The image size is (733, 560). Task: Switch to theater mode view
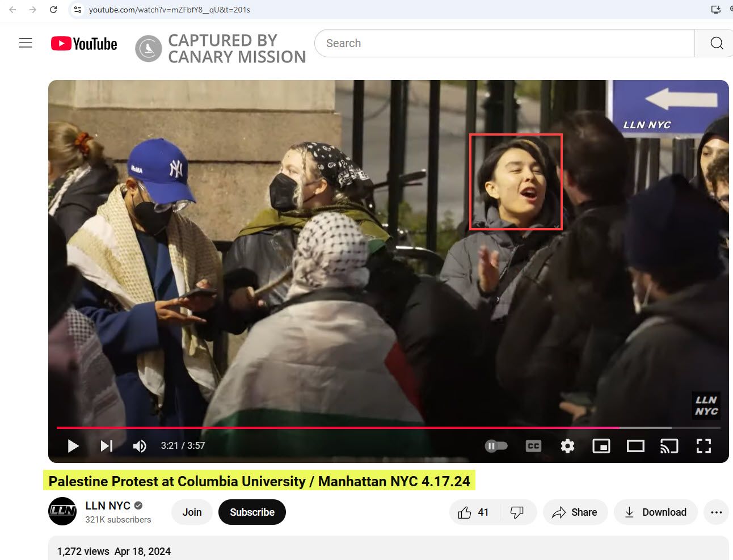[635, 446]
